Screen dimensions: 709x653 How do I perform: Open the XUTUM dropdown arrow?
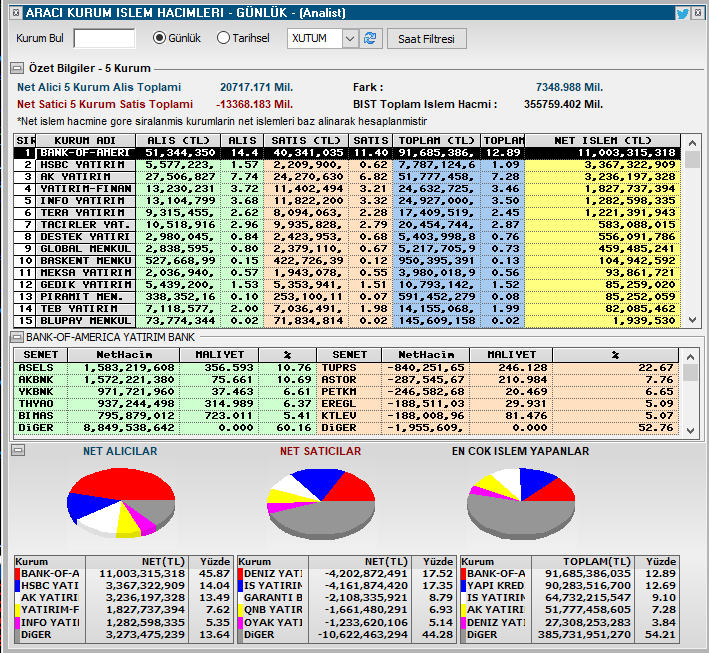click(350, 38)
